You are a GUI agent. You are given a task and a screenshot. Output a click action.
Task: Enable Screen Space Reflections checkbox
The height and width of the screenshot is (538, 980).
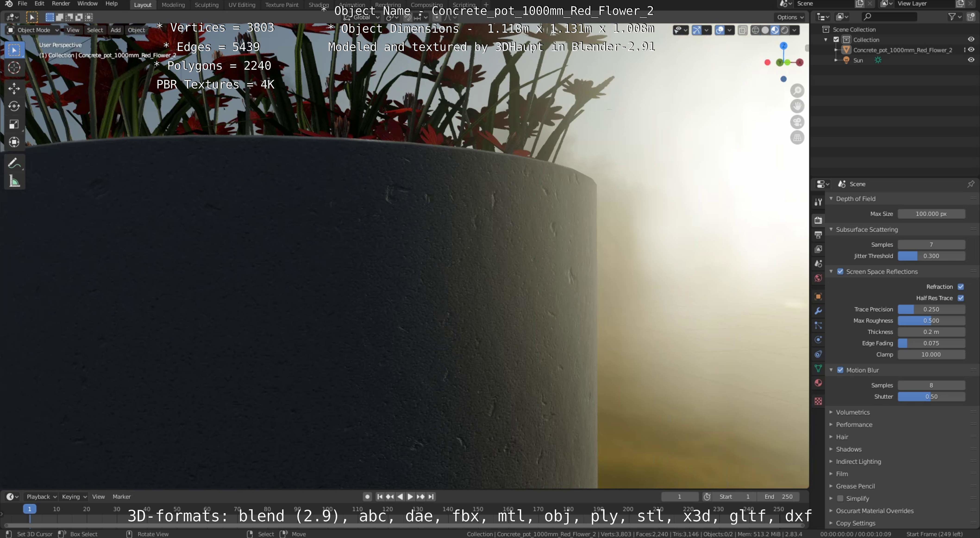840,272
